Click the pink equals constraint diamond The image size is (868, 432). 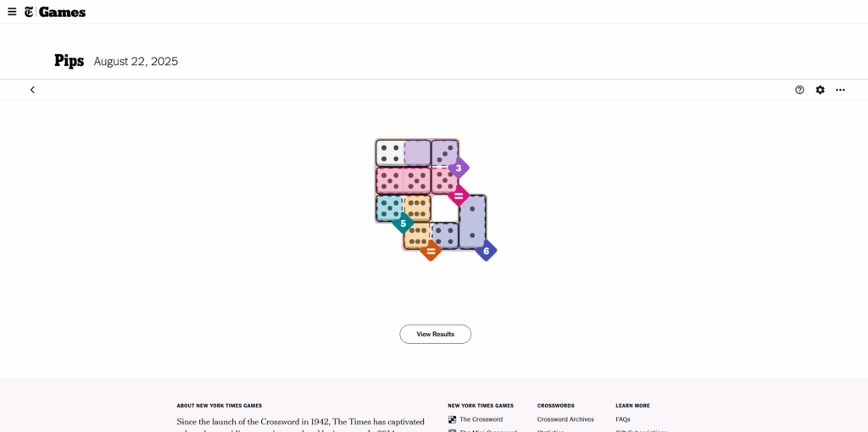click(459, 196)
